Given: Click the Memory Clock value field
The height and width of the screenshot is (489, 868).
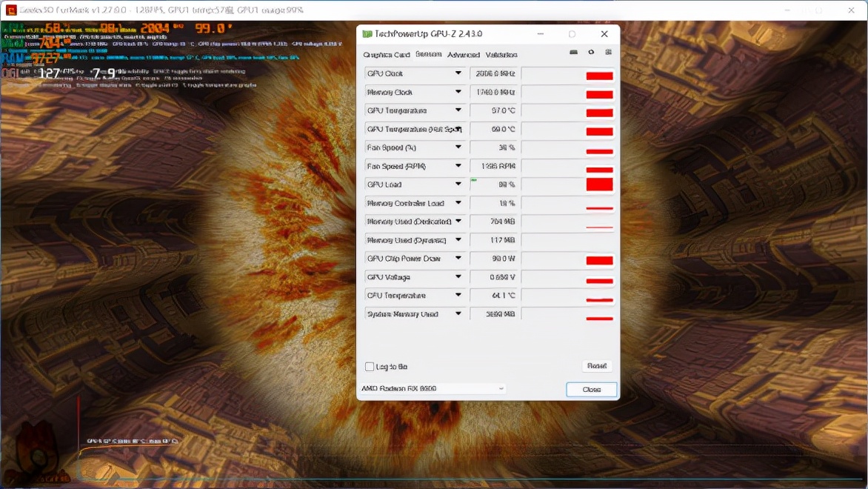Looking at the screenshot, I should (x=494, y=93).
